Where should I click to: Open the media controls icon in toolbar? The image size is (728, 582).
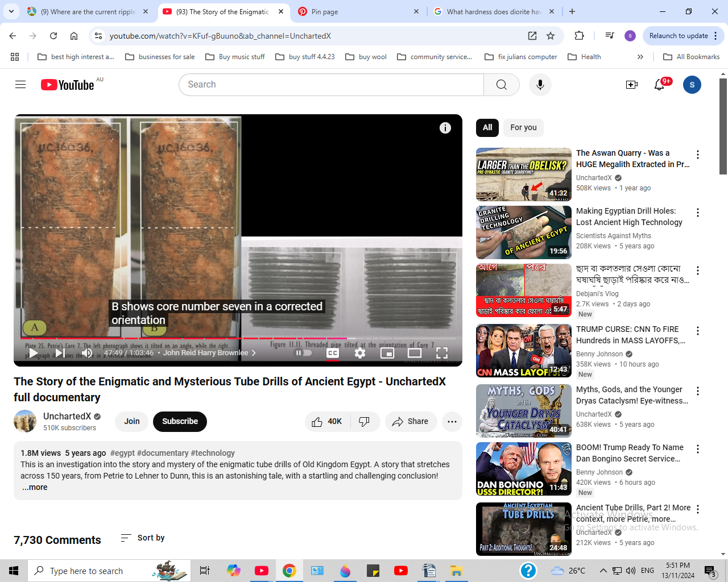tap(610, 36)
